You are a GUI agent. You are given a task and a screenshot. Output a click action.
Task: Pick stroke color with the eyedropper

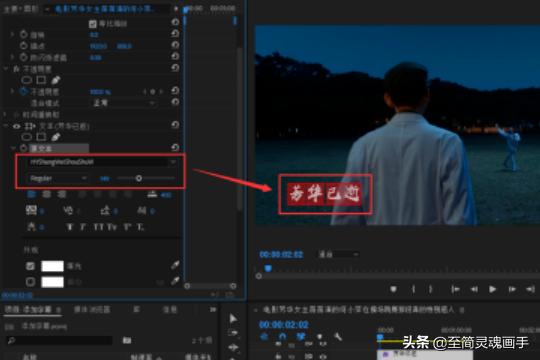click(x=175, y=281)
